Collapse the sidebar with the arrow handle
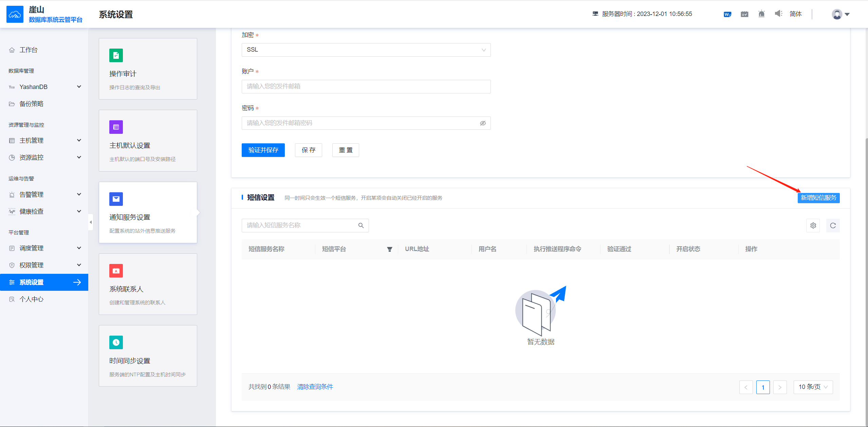This screenshot has width=868, height=427. (91, 222)
